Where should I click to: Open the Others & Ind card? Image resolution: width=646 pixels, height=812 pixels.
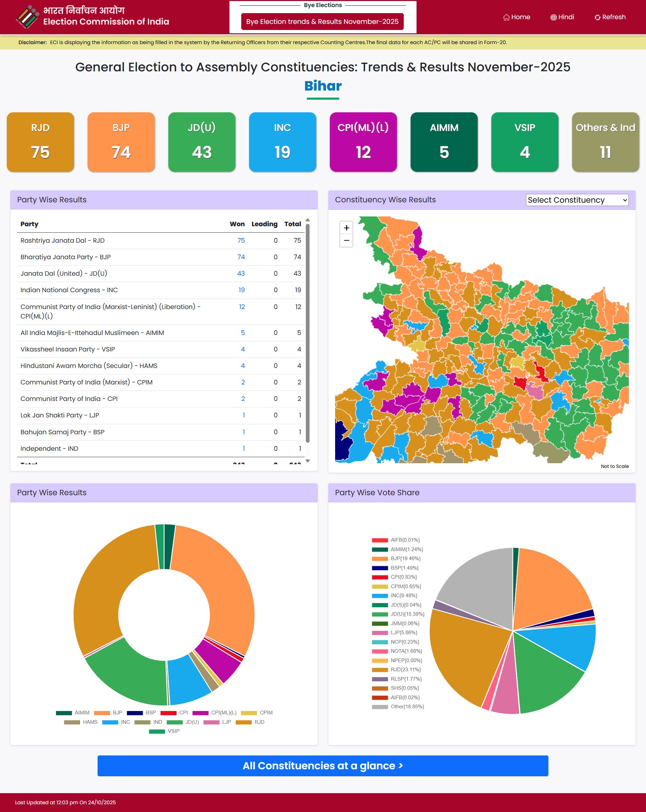click(605, 142)
